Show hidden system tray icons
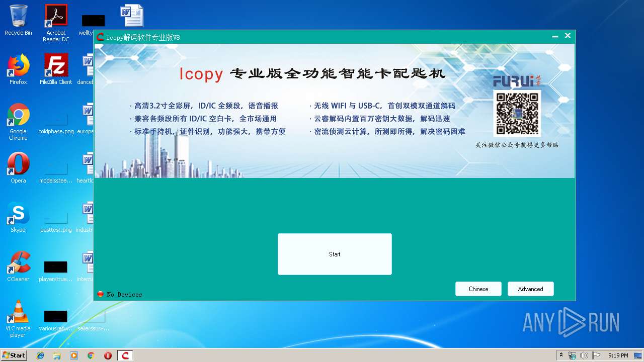 (x=561, y=355)
